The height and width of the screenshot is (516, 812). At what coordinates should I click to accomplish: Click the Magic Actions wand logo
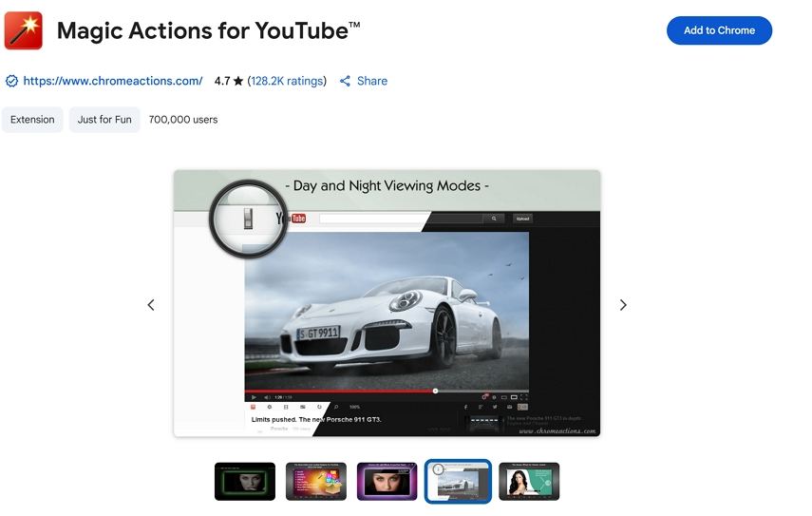[24, 30]
